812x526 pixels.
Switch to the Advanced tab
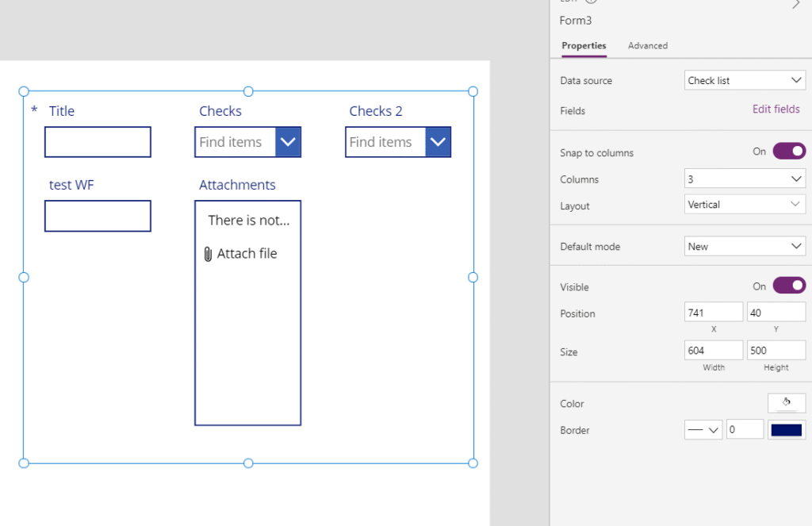(648, 45)
